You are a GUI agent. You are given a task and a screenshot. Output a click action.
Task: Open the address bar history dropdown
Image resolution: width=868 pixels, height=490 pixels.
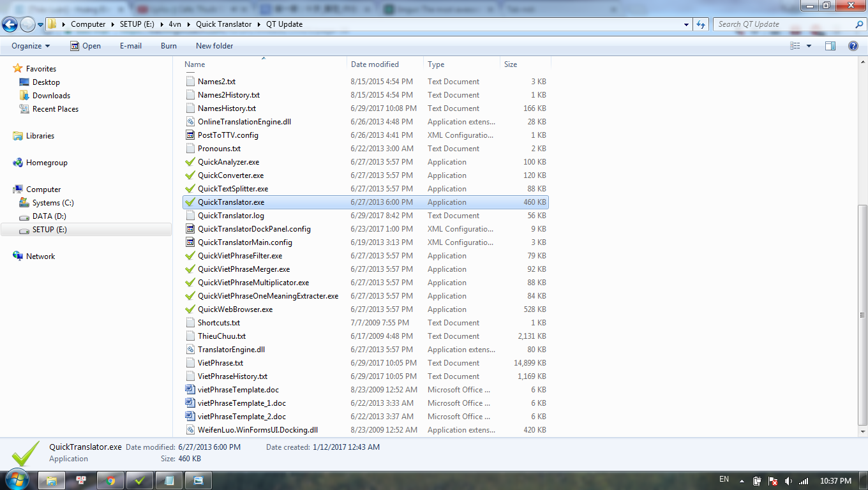687,24
